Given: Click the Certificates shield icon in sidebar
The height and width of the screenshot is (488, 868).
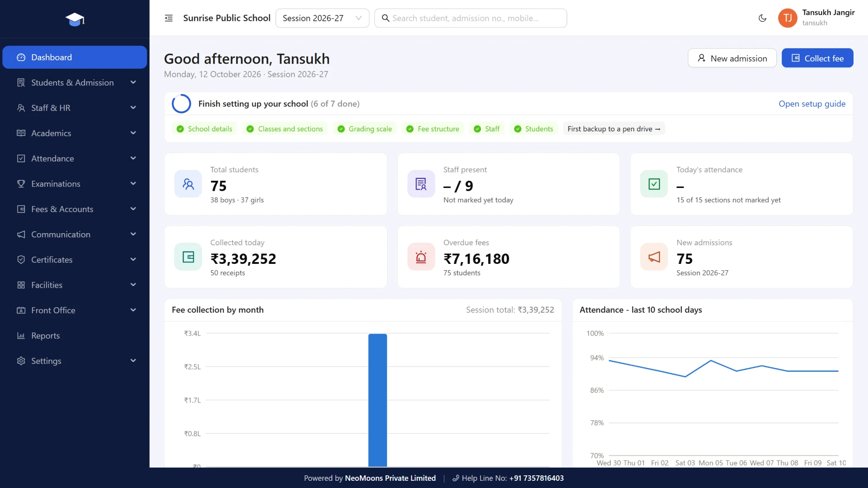Looking at the screenshot, I should (x=21, y=259).
